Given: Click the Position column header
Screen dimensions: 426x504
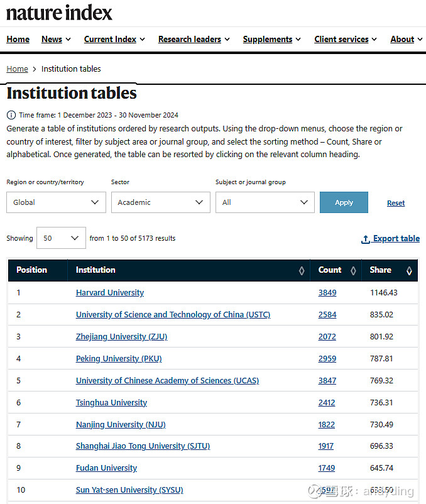Looking at the screenshot, I should click(32, 270).
